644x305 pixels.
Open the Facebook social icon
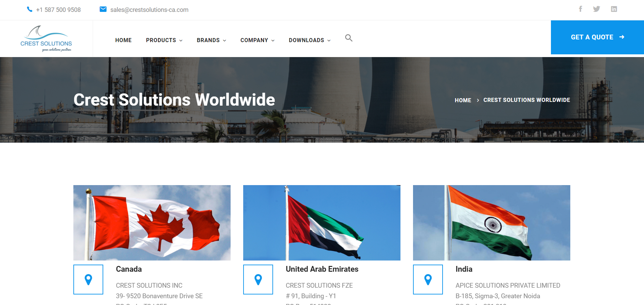[x=580, y=9]
